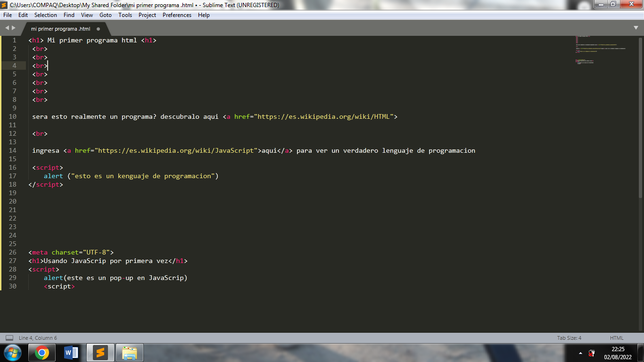
Task: Click the meta charset="UTF-8" line
Action: point(71,252)
